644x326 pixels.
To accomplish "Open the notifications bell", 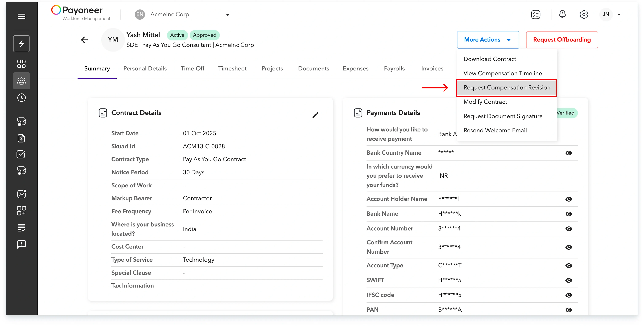I will [562, 14].
